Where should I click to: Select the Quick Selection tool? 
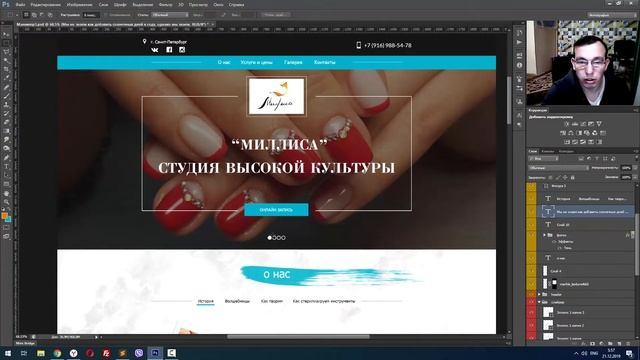(x=6, y=60)
